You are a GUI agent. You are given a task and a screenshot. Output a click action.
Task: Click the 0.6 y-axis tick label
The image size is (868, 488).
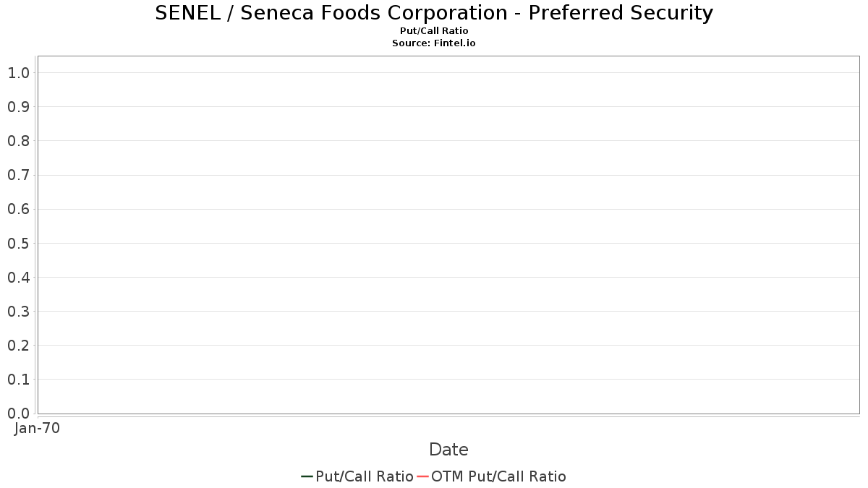tap(18, 210)
